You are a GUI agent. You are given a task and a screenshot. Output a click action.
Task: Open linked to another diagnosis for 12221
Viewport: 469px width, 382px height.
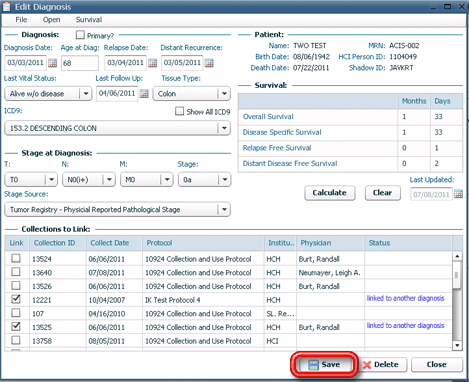point(405,298)
